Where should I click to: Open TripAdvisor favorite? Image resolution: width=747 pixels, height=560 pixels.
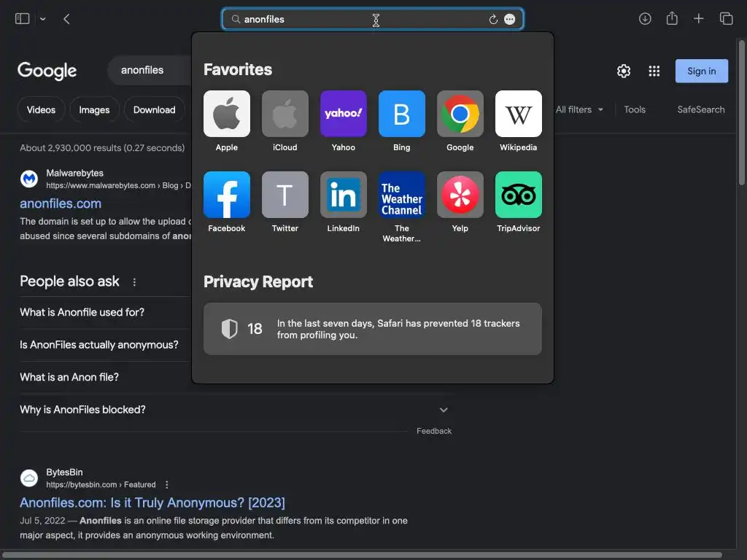519,202
